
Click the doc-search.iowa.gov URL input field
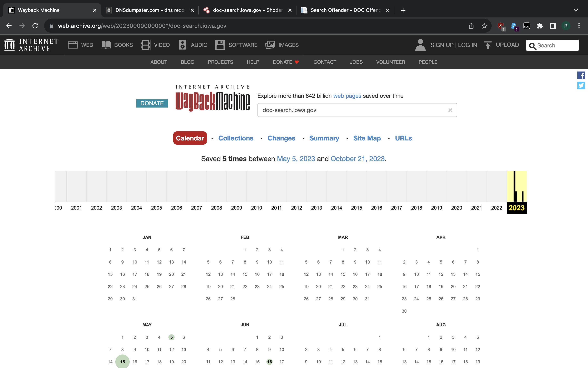pos(357,110)
